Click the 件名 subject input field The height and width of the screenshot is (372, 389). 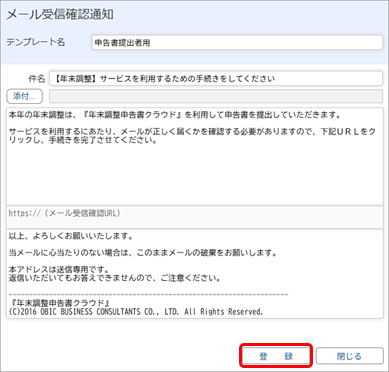pyautogui.click(x=216, y=79)
